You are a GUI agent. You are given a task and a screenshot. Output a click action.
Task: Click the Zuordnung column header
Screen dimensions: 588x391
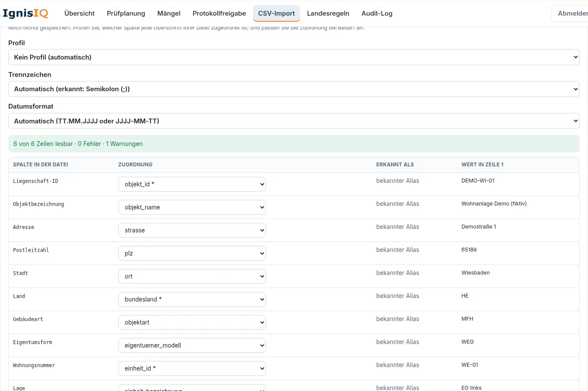click(x=135, y=165)
